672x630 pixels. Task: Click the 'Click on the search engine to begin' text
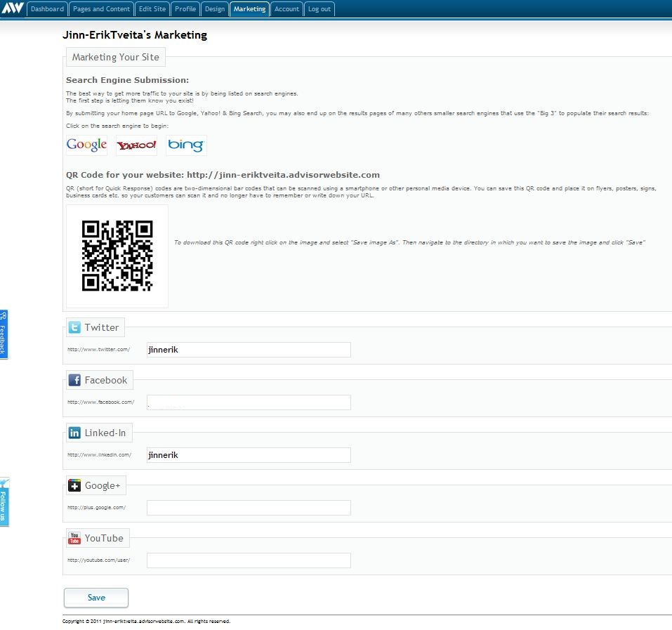click(117, 126)
